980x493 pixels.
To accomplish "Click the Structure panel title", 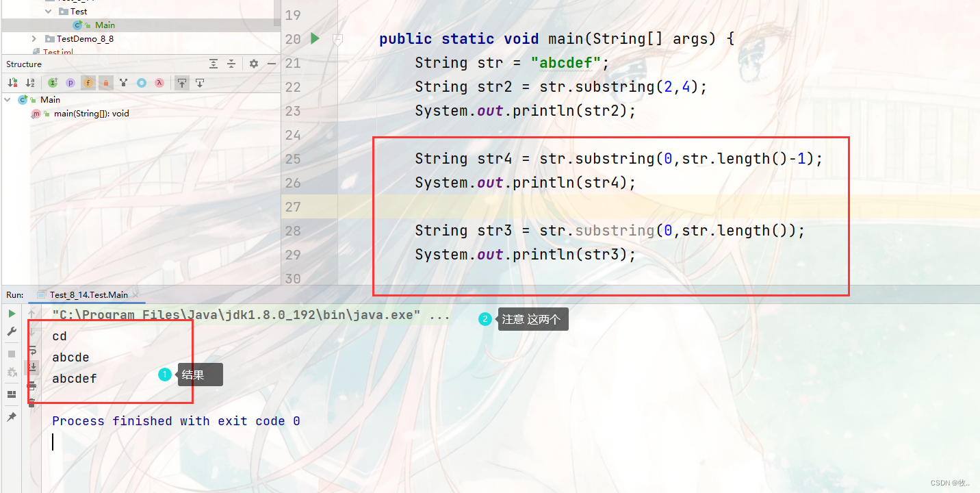I will point(24,64).
